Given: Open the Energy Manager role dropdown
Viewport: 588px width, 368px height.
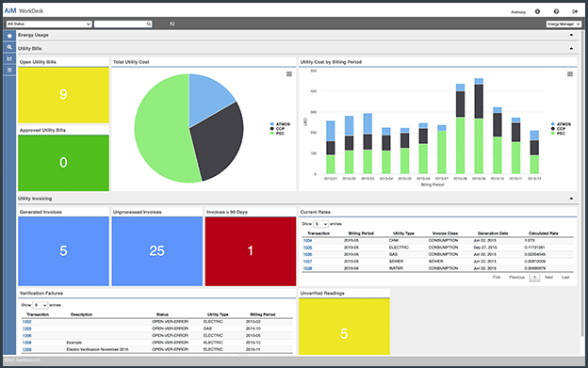Looking at the screenshot, I should [563, 24].
